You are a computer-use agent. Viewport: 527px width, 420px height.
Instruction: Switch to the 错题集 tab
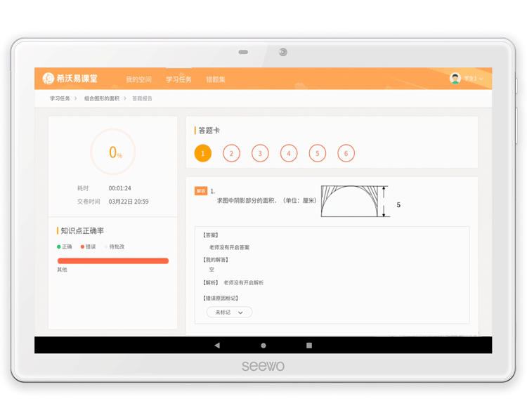click(x=216, y=79)
